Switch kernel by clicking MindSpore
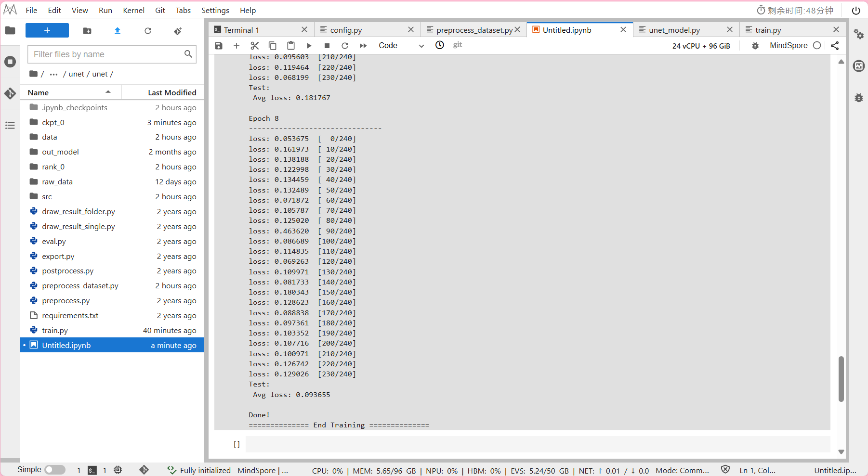 tap(789, 46)
